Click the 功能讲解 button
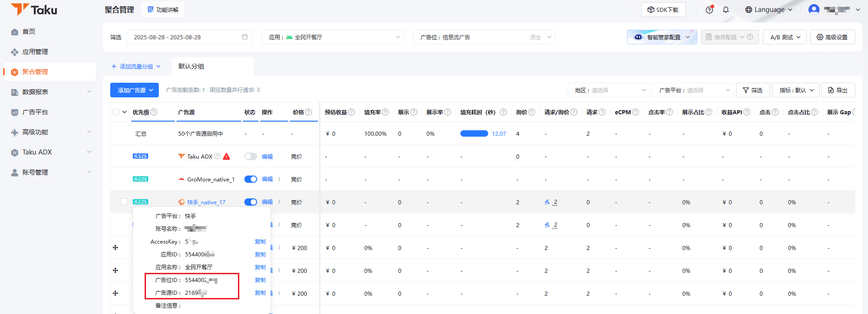 click(163, 10)
